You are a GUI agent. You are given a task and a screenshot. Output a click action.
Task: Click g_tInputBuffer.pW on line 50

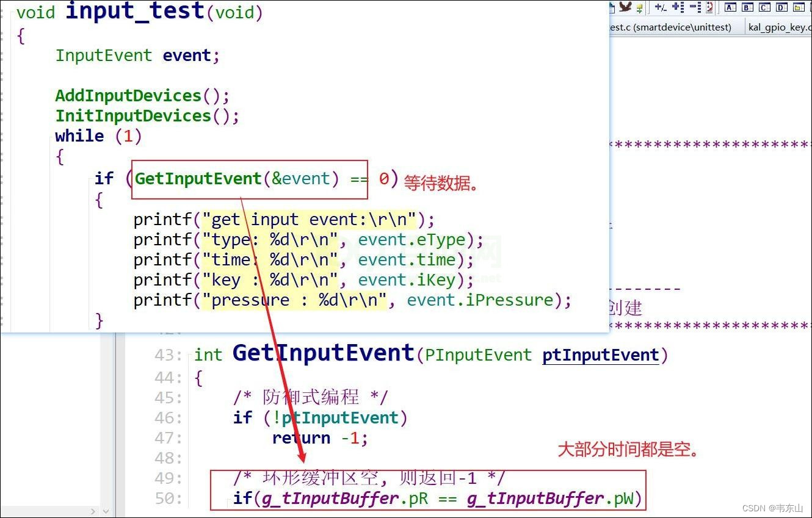(551, 498)
